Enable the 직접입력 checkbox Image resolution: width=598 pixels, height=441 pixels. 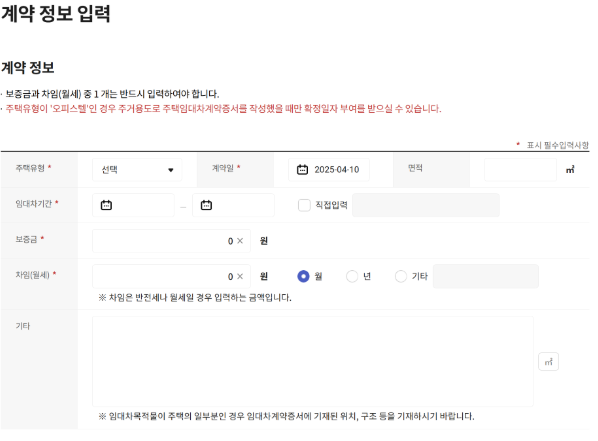point(304,205)
